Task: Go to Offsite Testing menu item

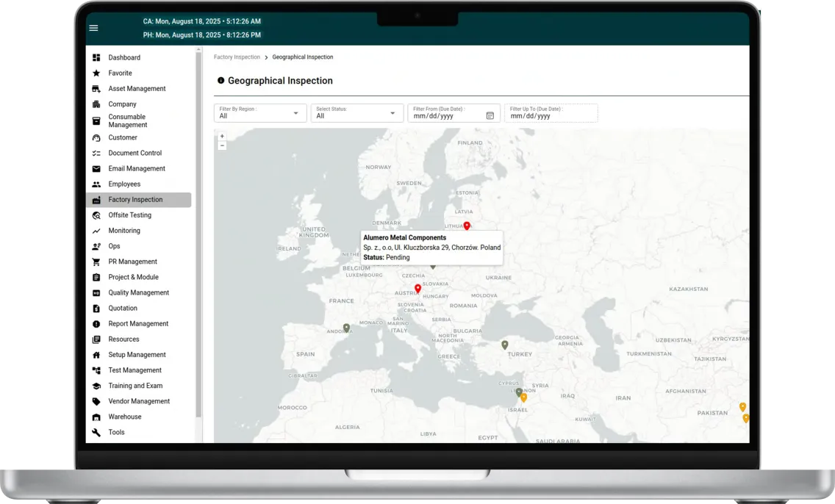Action: [x=129, y=215]
